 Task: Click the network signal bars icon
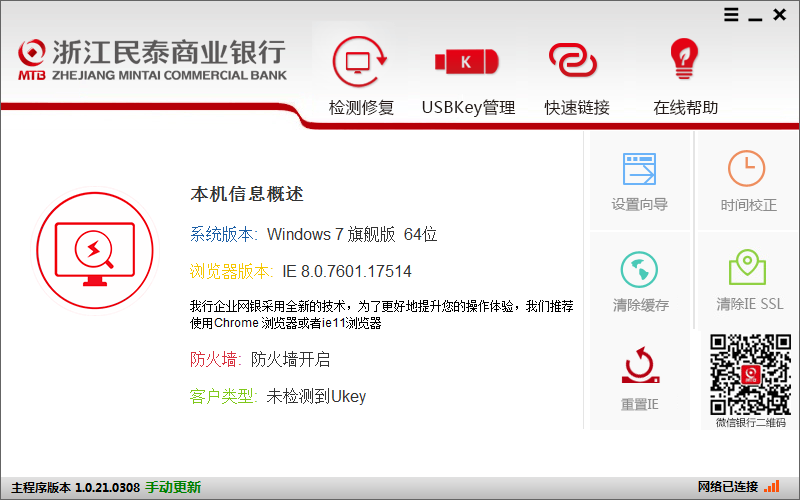tap(772, 486)
